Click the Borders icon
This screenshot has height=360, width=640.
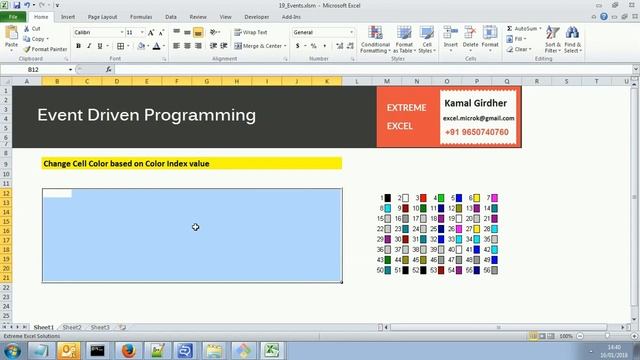pos(120,46)
